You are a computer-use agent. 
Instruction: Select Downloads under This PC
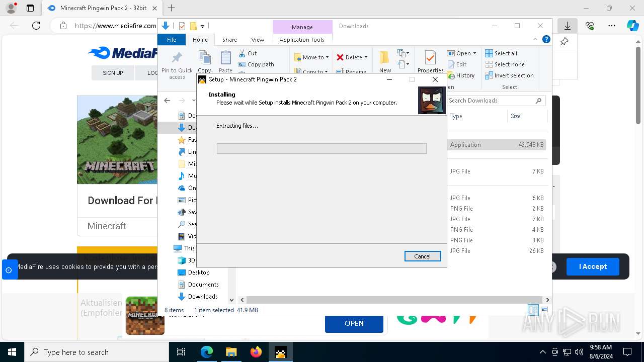pyautogui.click(x=198, y=297)
